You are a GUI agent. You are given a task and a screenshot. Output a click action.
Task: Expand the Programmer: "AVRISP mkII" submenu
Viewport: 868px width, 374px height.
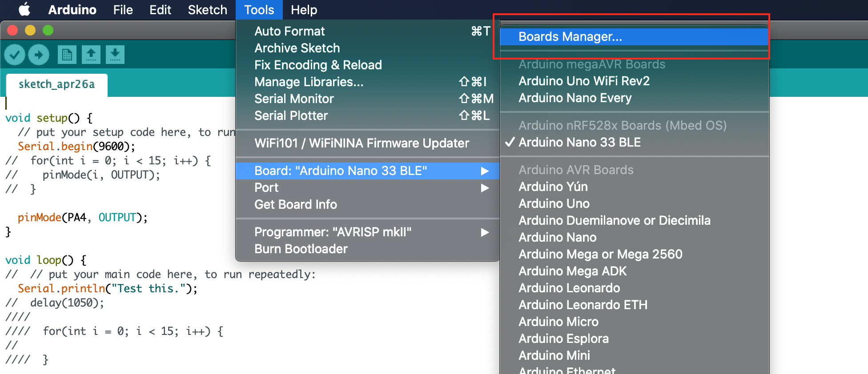tap(367, 232)
